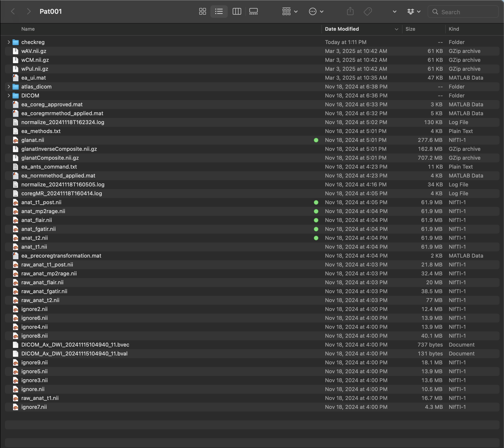
Task: Click the green tag dot on glanat.nii
Action: pyautogui.click(x=316, y=140)
